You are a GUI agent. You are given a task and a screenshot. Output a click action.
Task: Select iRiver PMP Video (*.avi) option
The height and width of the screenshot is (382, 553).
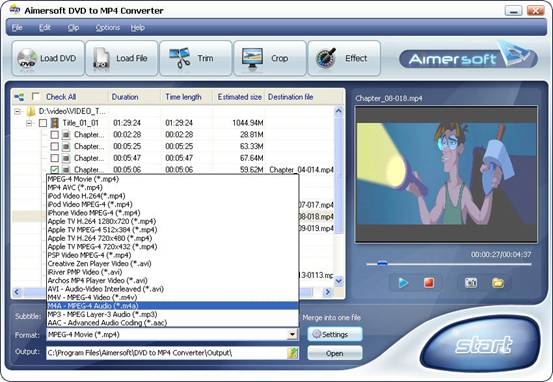pos(172,272)
